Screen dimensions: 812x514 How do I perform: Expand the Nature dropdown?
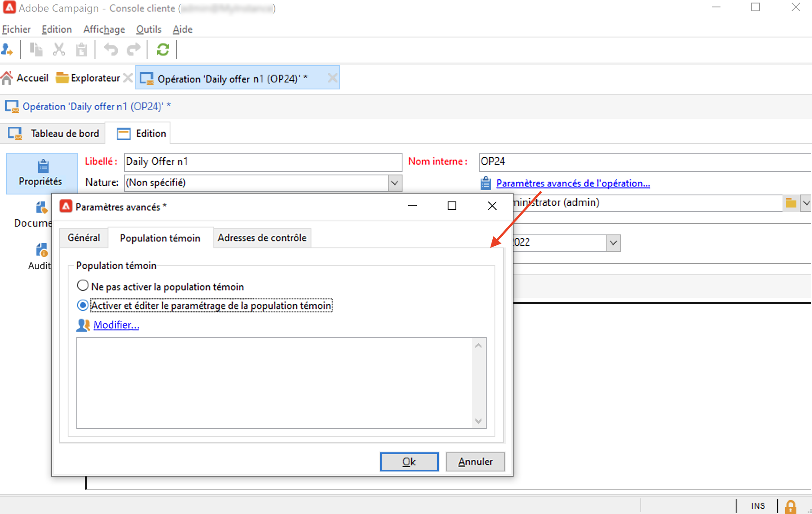click(x=394, y=183)
